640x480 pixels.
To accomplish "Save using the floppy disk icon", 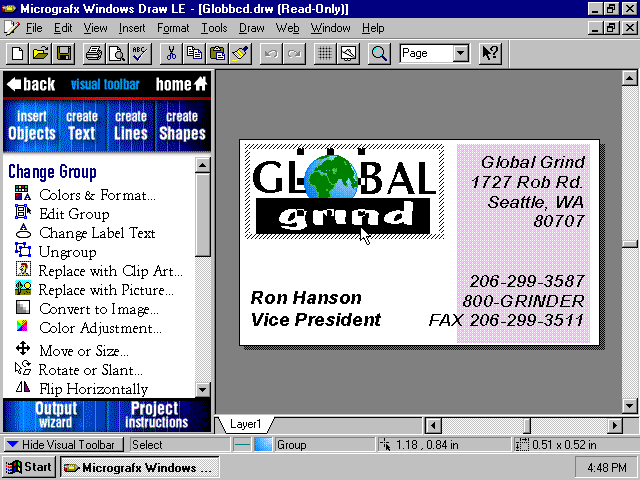I will (64, 53).
